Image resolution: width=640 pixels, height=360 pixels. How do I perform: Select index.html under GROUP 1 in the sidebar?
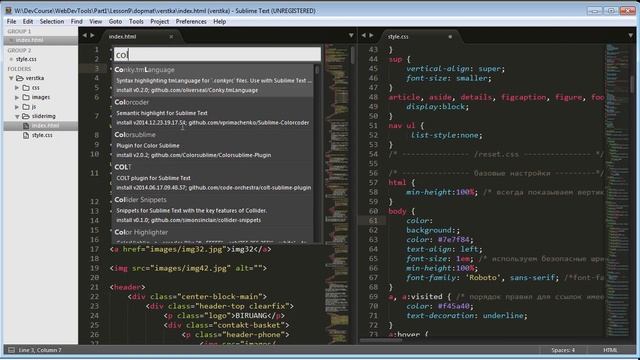(x=29, y=40)
